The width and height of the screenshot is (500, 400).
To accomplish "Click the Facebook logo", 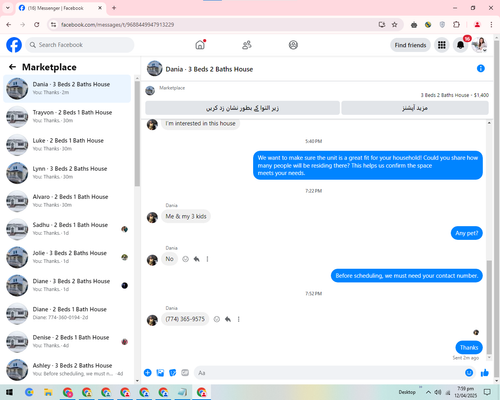I will pyautogui.click(x=14, y=45).
